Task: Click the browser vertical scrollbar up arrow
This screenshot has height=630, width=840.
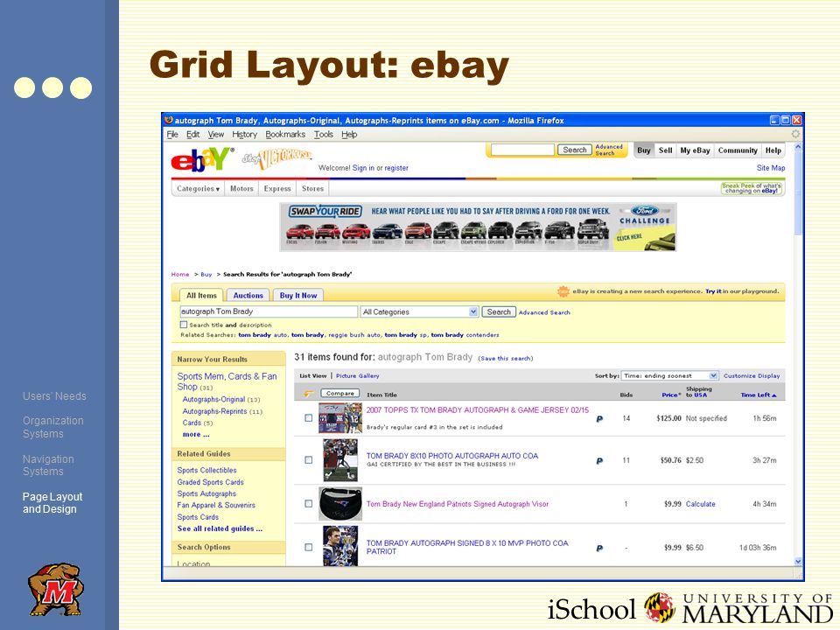Action: coord(798,147)
